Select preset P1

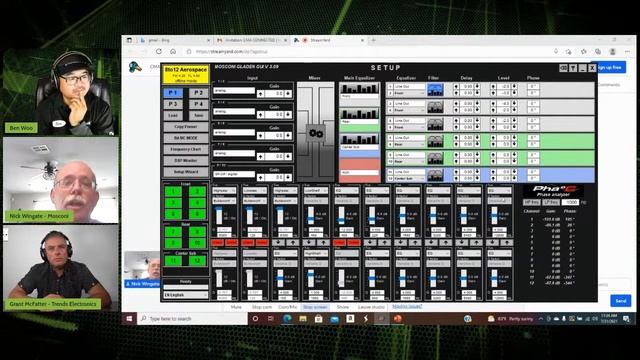click(173, 93)
